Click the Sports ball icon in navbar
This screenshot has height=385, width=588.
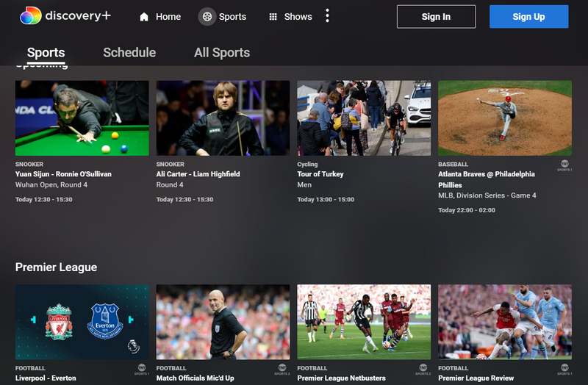[x=207, y=17]
